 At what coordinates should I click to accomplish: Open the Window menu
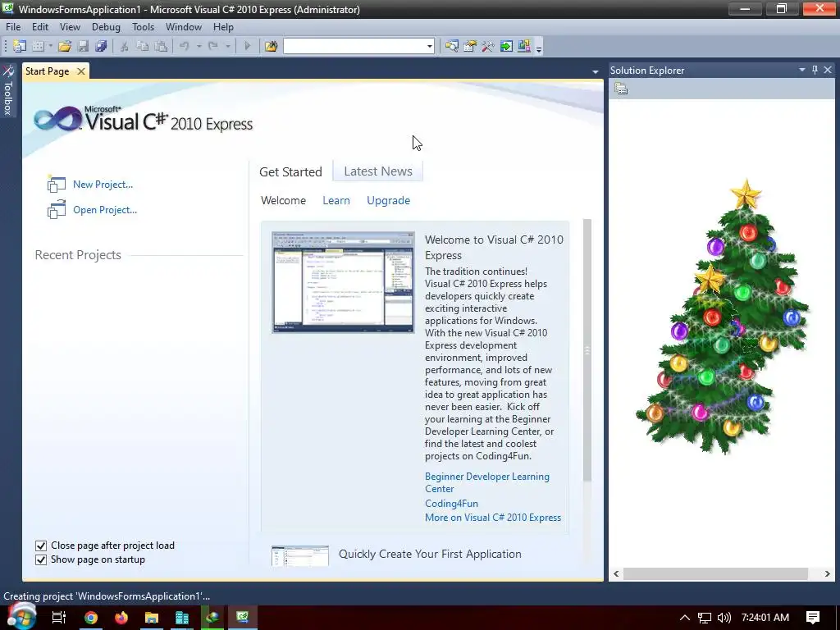pos(183,27)
